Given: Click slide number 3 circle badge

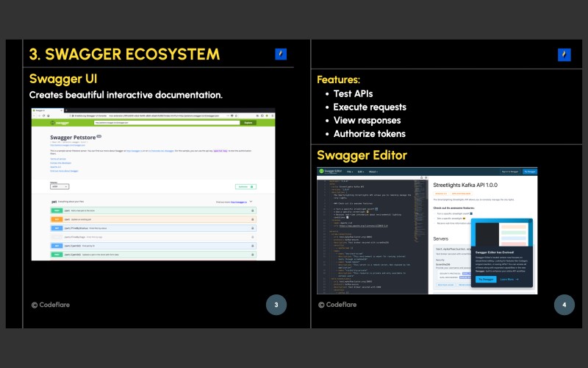Looking at the screenshot, I should pyautogui.click(x=276, y=305).
